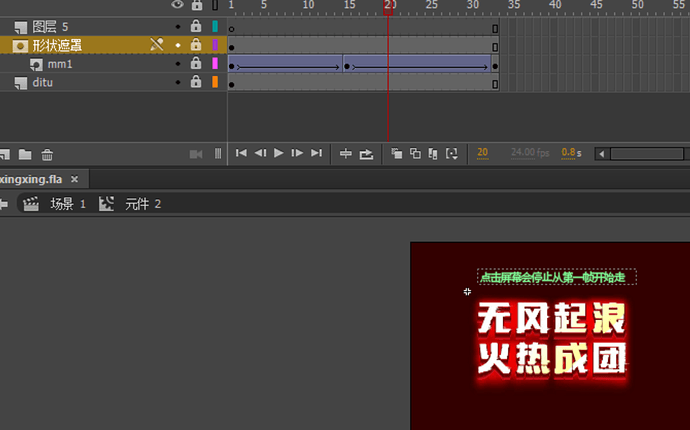Click empty keyframe of 图层 5 at frame 1
Screen dimensions: 690x430
click(x=231, y=29)
